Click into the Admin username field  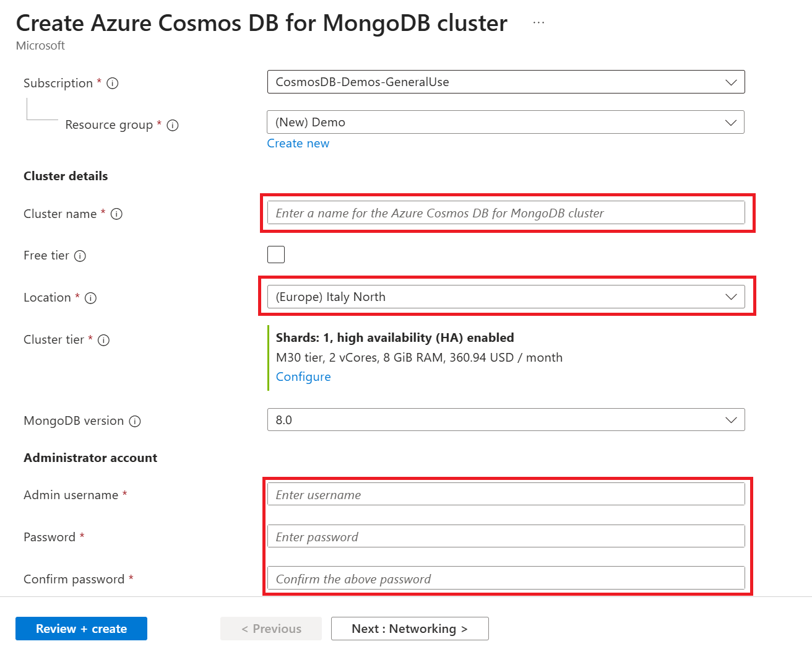(x=506, y=495)
